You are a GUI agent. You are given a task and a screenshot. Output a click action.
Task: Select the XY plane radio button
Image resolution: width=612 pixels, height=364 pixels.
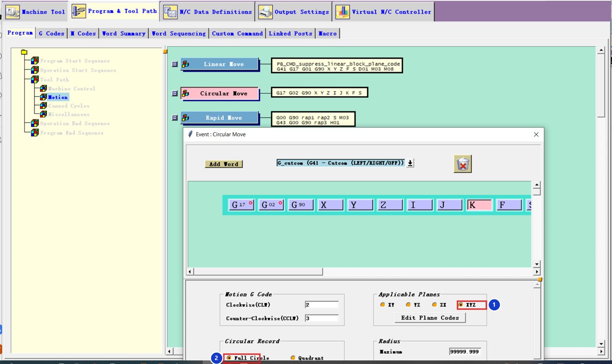click(x=382, y=305)
